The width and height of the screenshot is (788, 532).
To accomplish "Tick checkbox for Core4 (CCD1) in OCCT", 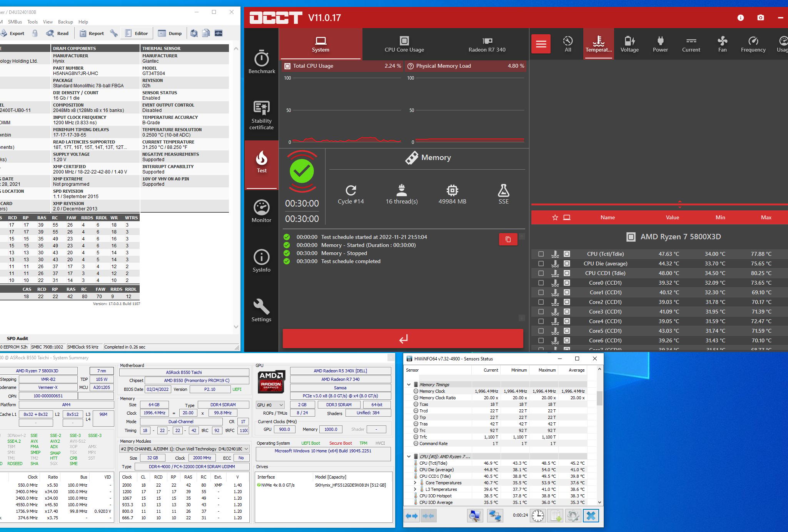I will (x=541, y=321).
